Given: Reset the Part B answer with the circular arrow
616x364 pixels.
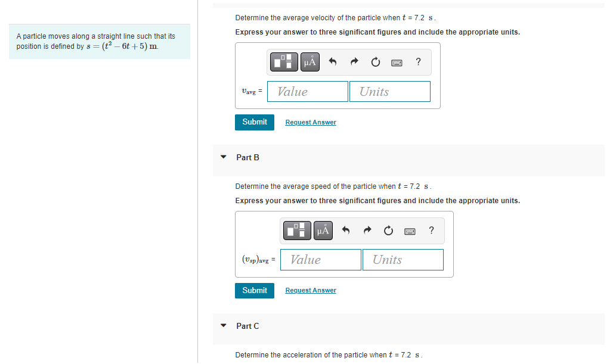Looking at the screenshot, I should pos(388,231).
